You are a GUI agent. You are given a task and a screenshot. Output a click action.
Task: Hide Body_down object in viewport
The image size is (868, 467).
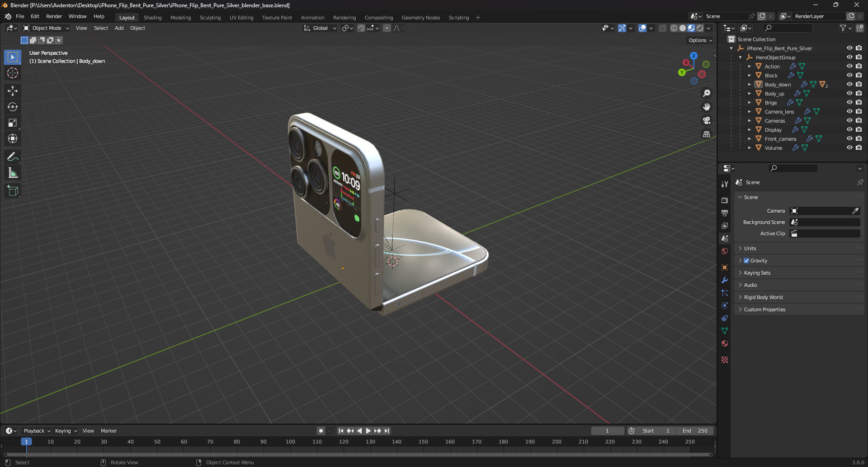tap(849, 84)
